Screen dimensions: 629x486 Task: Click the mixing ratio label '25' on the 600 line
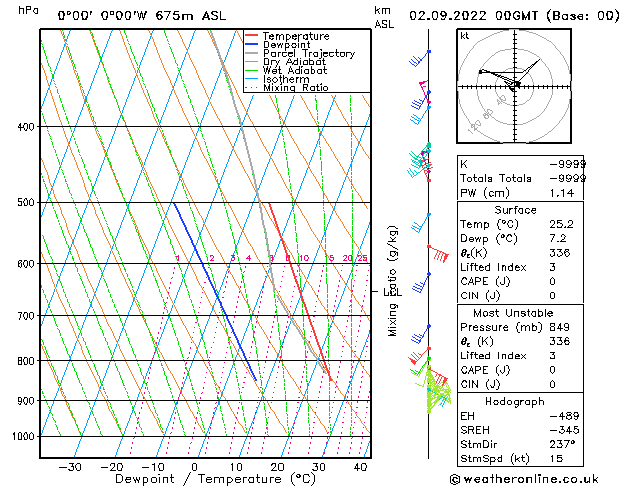(362, 258)
